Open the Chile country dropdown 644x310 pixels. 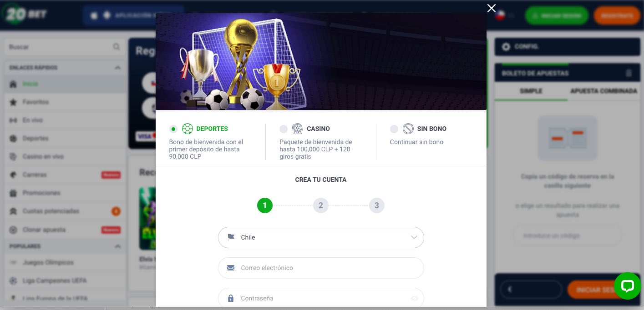[321, 237]
